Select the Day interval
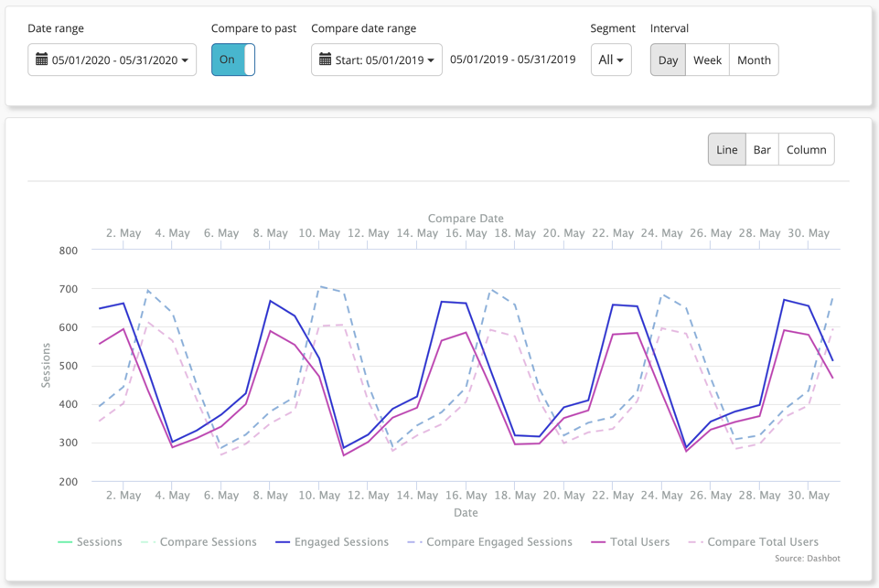Viewport: 879px width, 588px height. point(668,59)
